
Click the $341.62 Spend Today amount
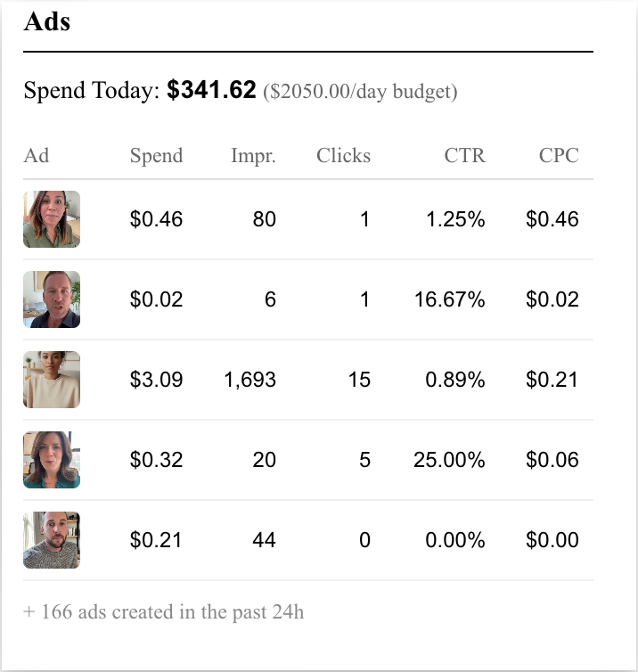[x=211, y=90]
